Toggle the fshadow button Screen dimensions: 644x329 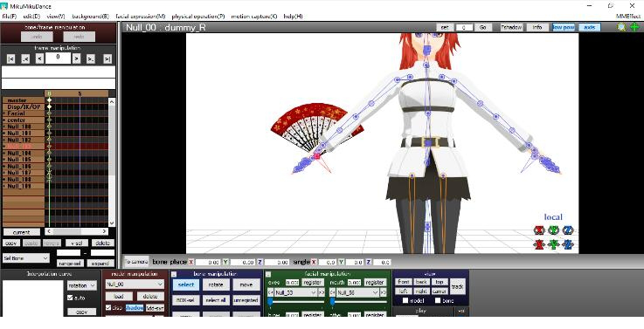click(511, 27)
